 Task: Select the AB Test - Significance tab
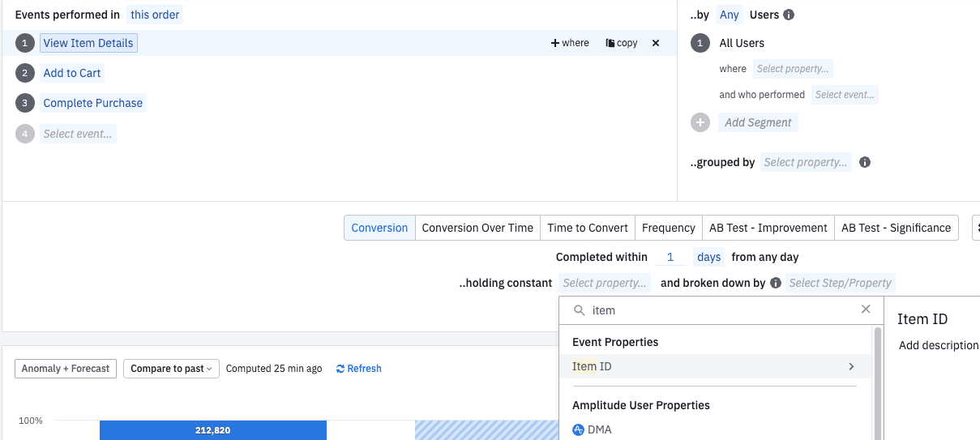pos(896,228)
